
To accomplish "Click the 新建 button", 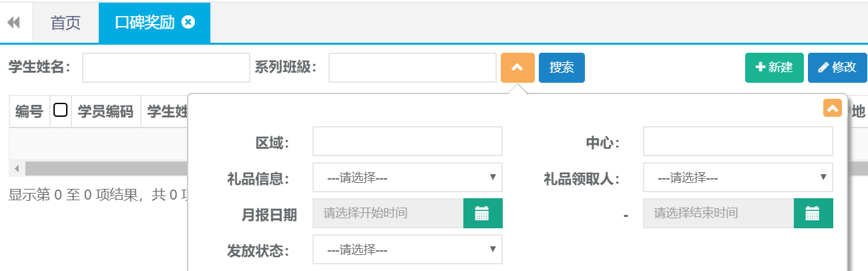I will click(x=774, y=67).
